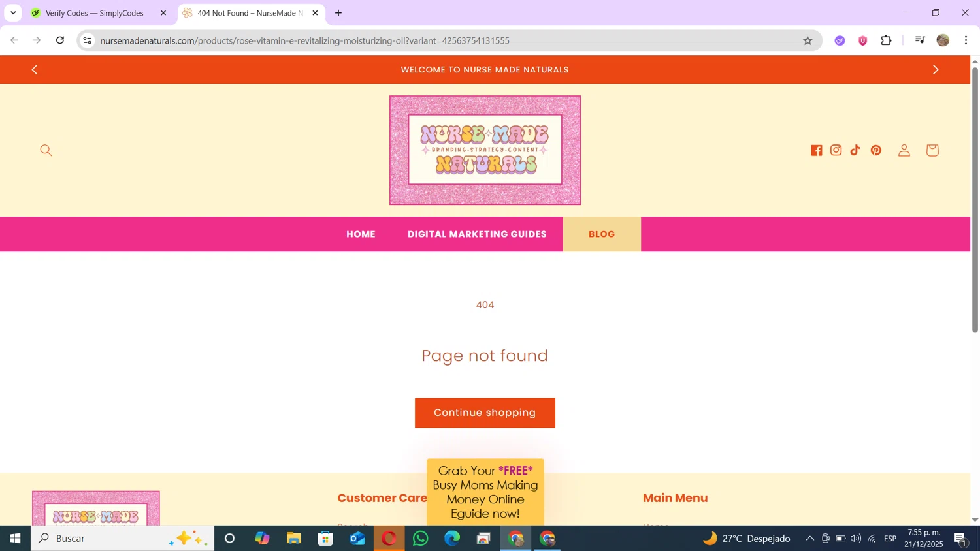This screenshot has height=551, width=980.
Task: Open the BLOG menu item
Action: [602, 234]
